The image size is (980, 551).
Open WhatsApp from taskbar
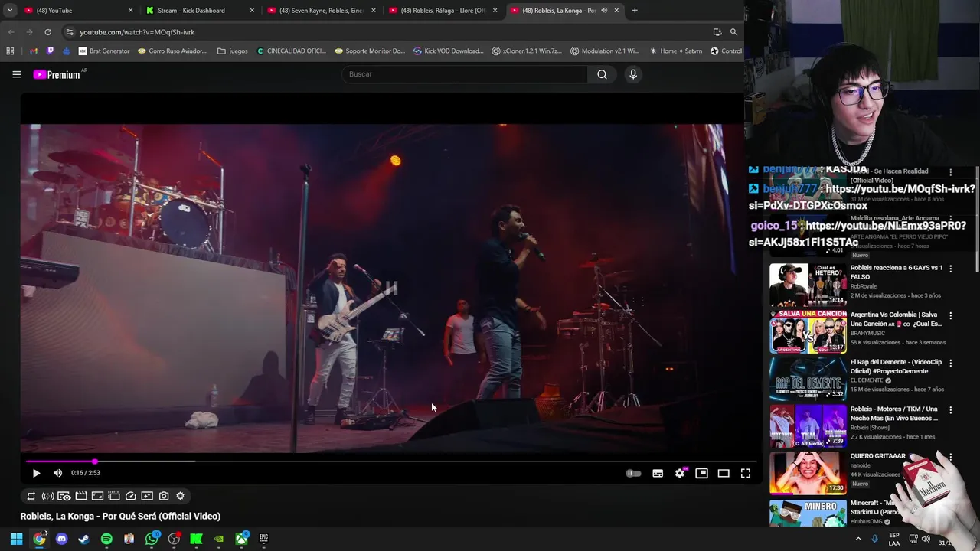[x=152, y=539]
